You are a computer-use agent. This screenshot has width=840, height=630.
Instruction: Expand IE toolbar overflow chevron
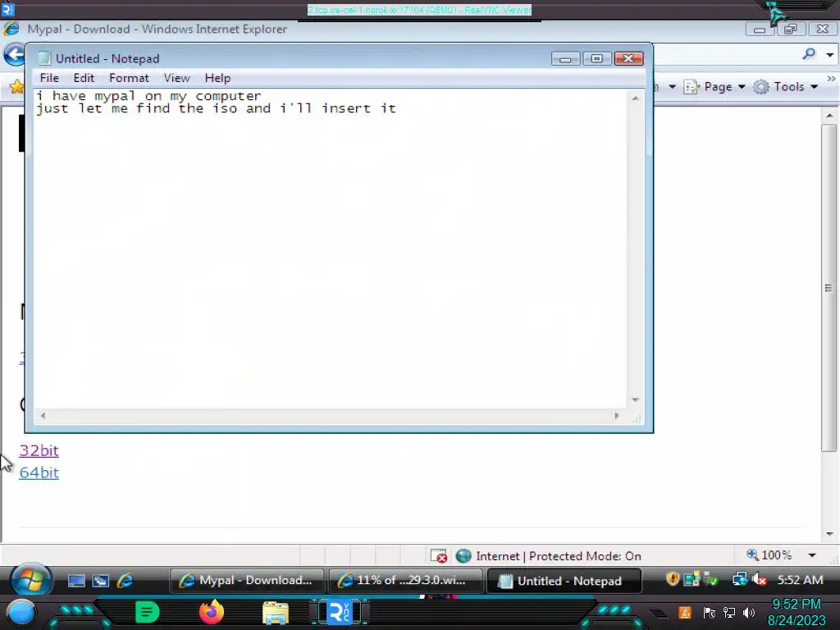point(831,79)
